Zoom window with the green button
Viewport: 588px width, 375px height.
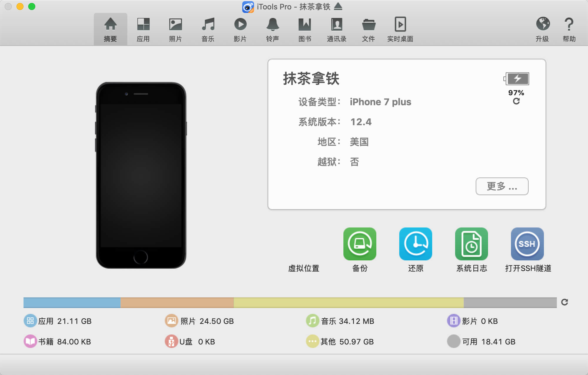[x=32, y=6]
